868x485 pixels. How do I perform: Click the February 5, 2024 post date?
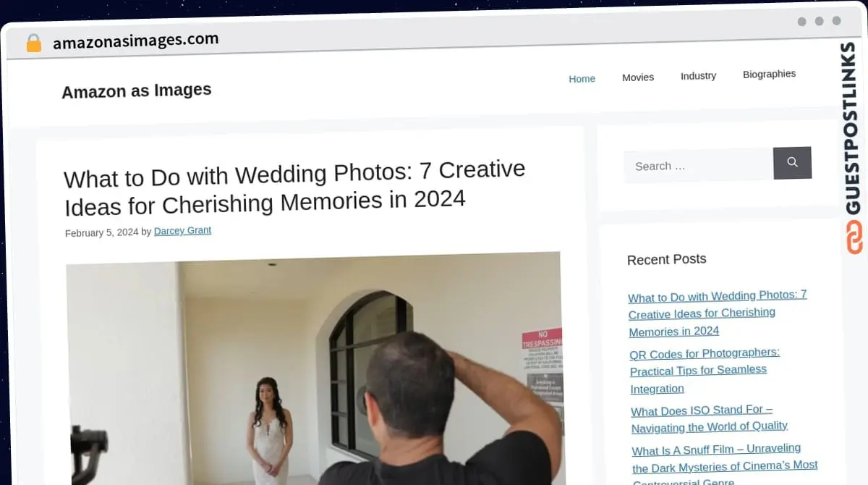point(101,232)
